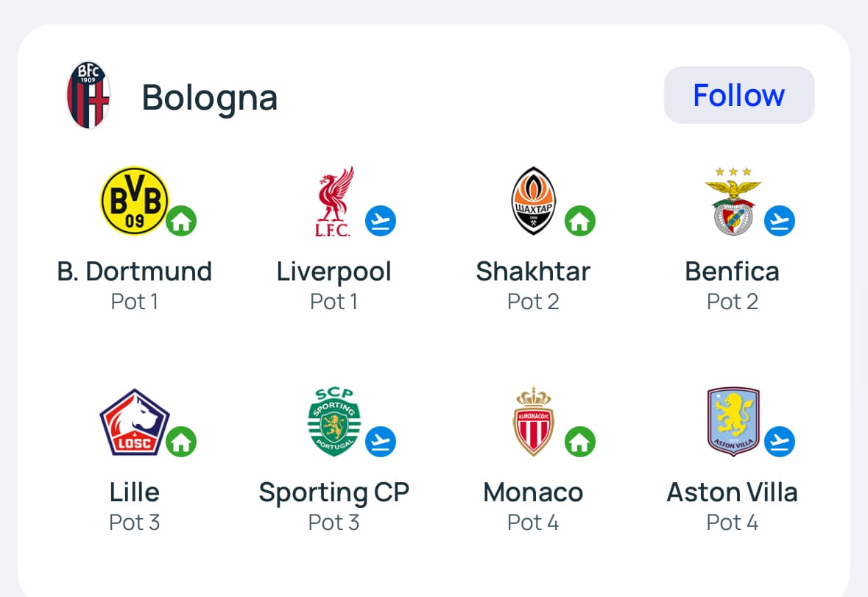Tap the home badge next to Shakhtar

coord(580,221)
